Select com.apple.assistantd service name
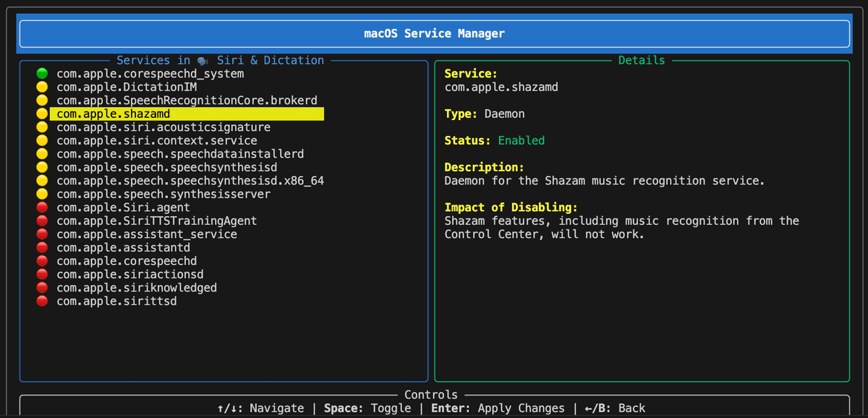 point(123,247)
